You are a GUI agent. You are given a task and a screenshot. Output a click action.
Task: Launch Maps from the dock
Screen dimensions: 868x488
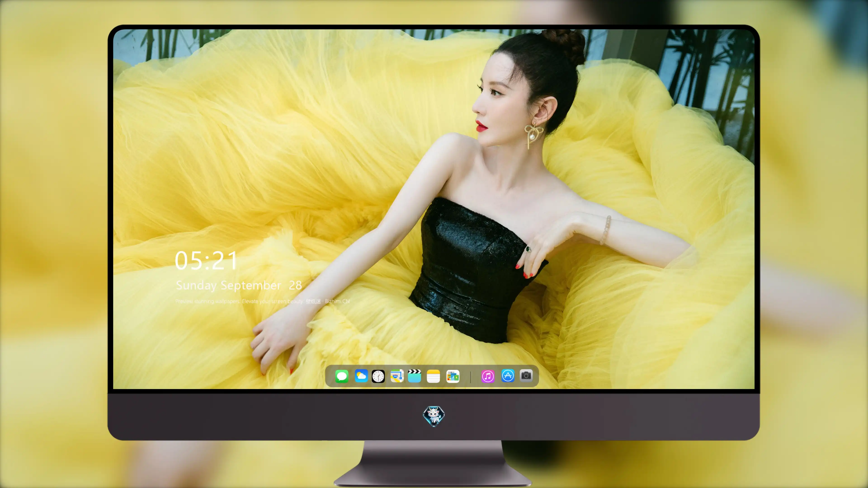coord(397,376)
